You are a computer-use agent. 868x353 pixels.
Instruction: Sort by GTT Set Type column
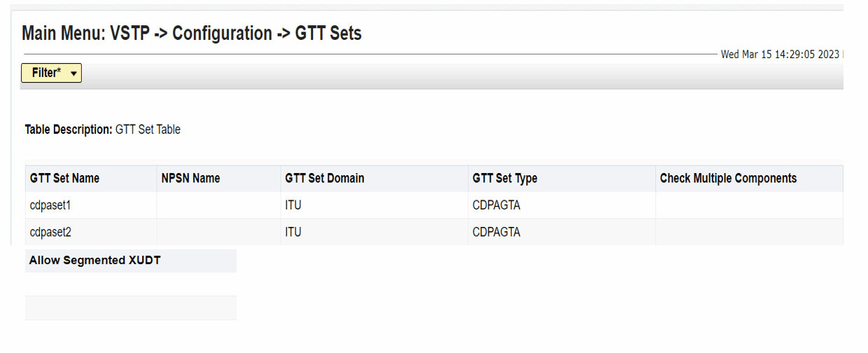505,179
